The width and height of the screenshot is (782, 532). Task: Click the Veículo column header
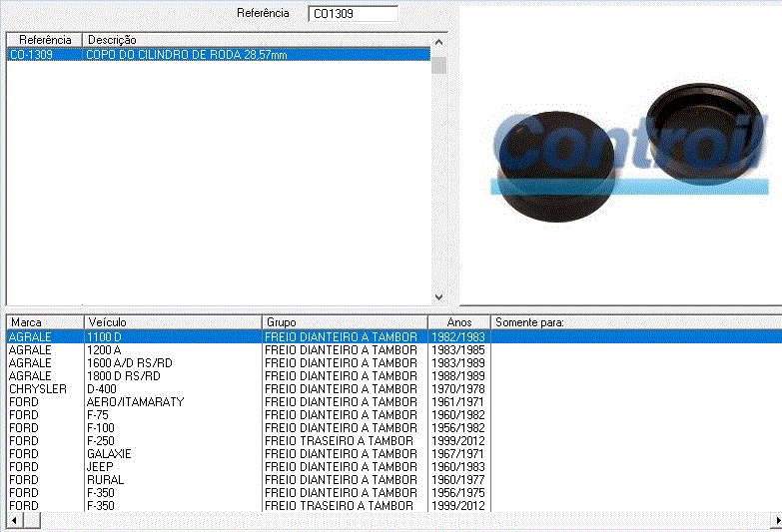[172, 322]
